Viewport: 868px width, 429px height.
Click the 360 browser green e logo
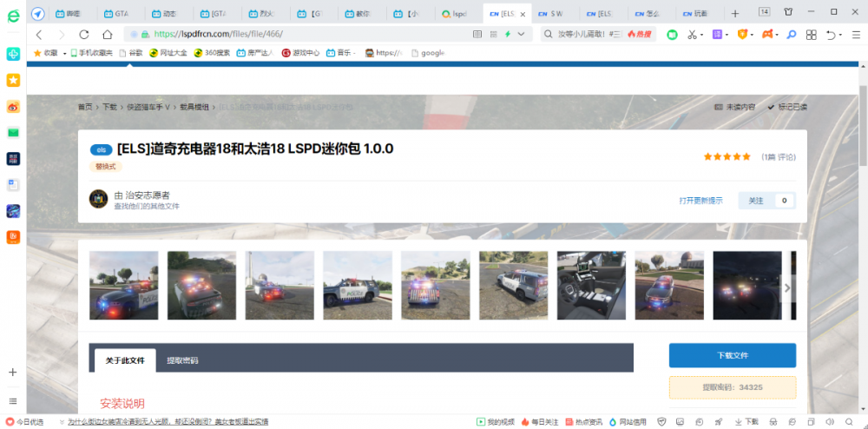pos(13,16)
